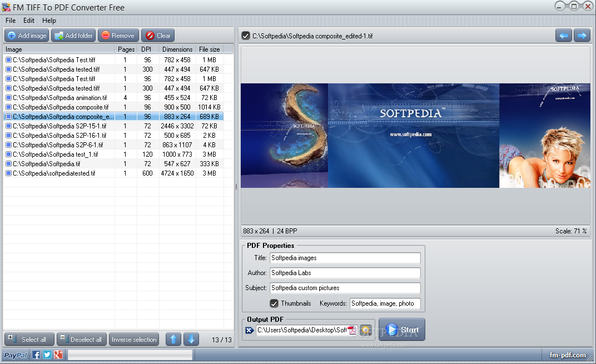
Task: Click Deselect all button
Action: click(82, 339)
